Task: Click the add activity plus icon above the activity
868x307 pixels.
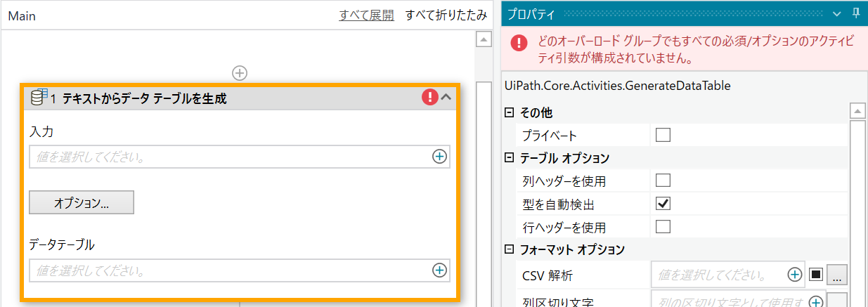Action: click(240, 72)
